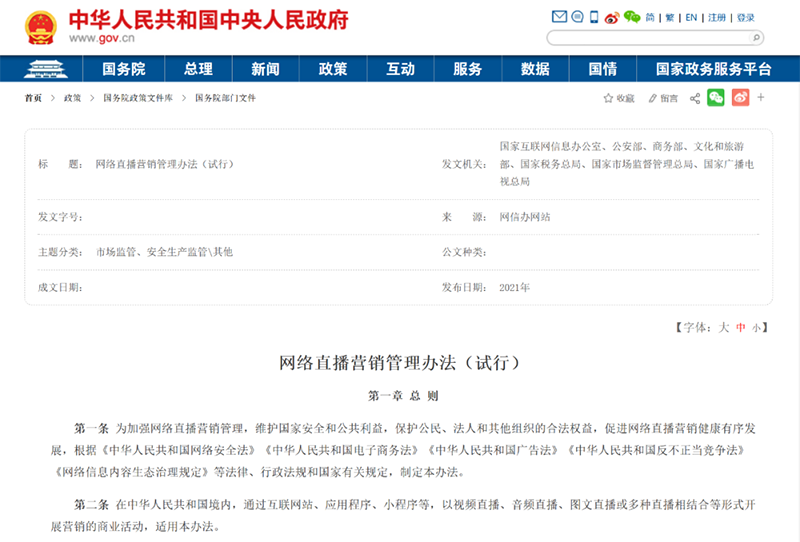The width and height of the screenshot is (800, 542).
Task: Click the 发文字号 label
Action: (60, 217)
